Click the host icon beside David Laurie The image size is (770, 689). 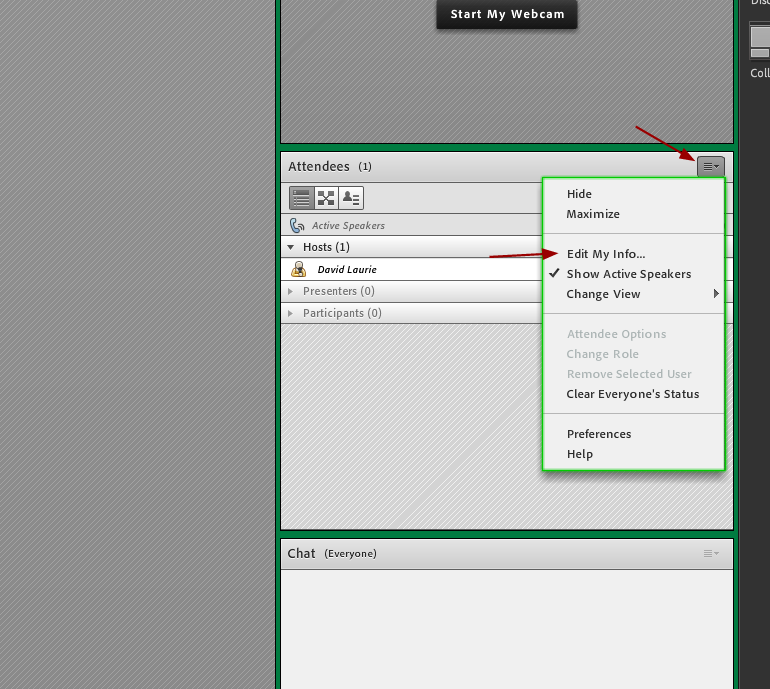point(298,269)
